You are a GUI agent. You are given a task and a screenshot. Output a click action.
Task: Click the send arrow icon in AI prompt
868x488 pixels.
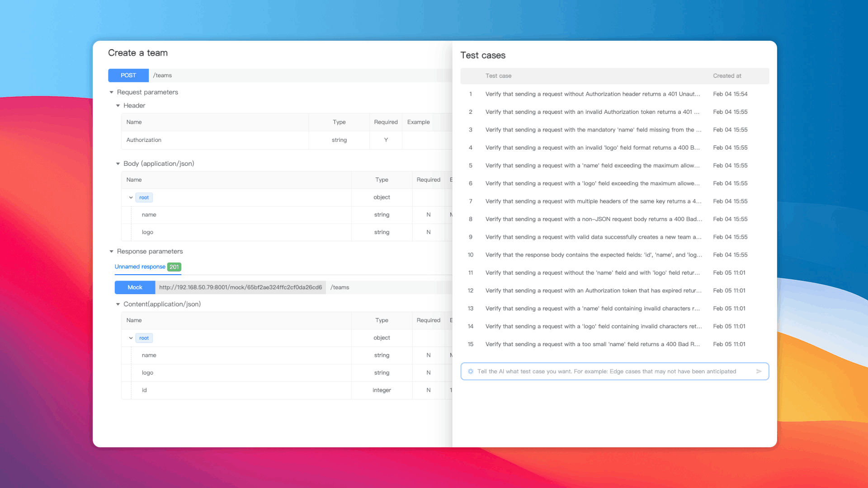coord(759,371)
